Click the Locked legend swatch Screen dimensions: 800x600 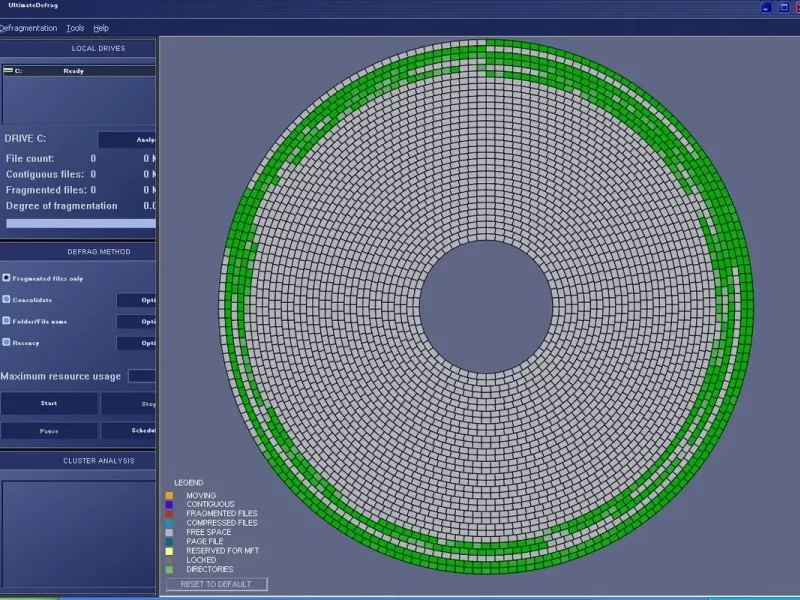tap(169, 560)
